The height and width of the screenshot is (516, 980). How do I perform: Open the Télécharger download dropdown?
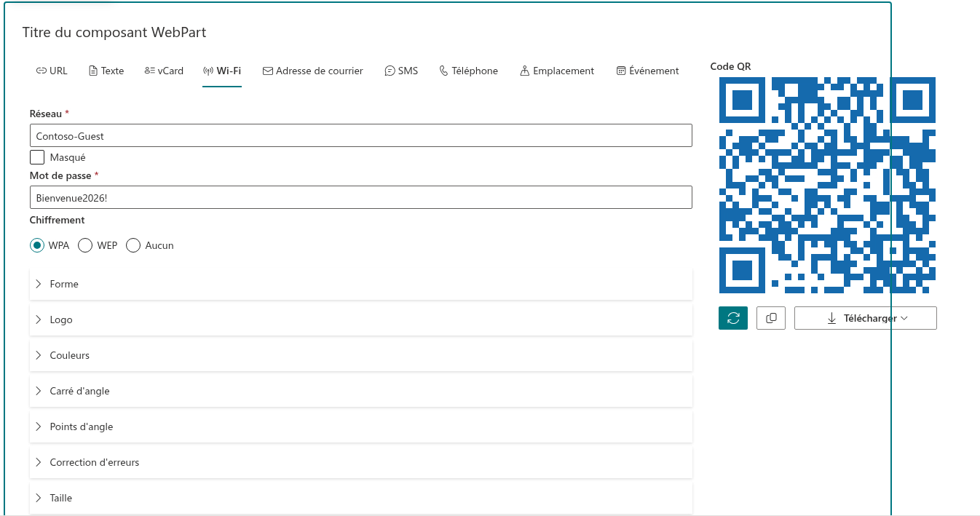[x=866, y=318]
